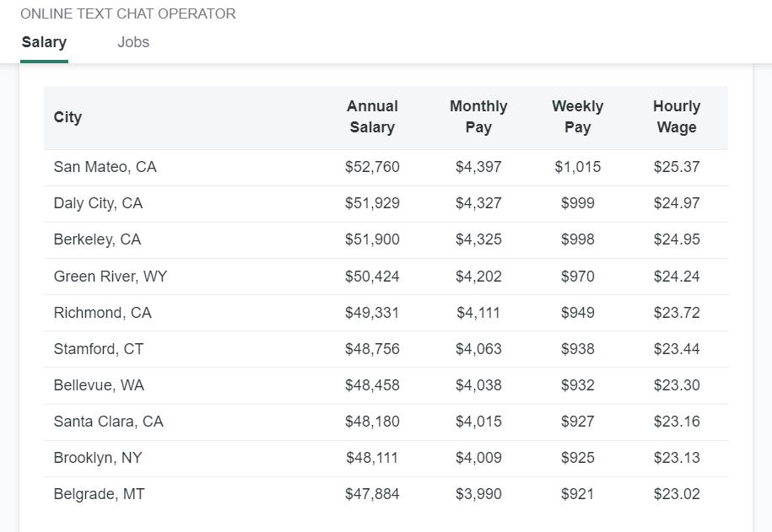Click the $48,180 annual salary value
Viewport: 772px width, 532px height.
pos(372,422)
